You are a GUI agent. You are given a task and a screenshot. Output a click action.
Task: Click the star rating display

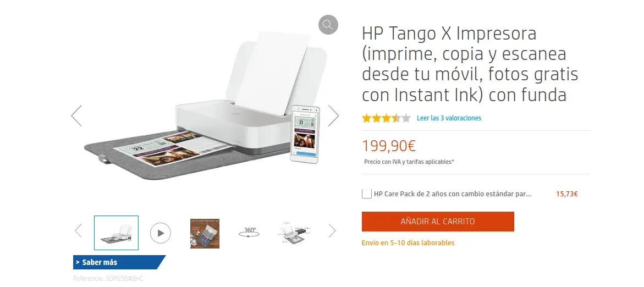(386, 119)
